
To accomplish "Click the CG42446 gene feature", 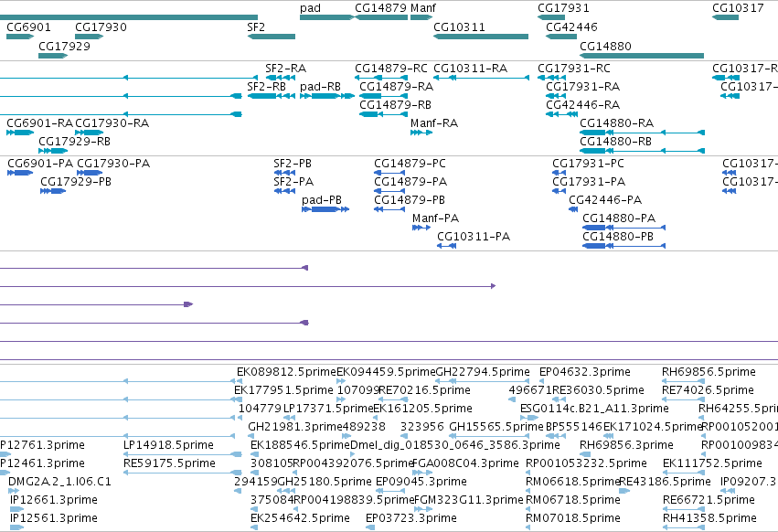I will click(561, 37).
